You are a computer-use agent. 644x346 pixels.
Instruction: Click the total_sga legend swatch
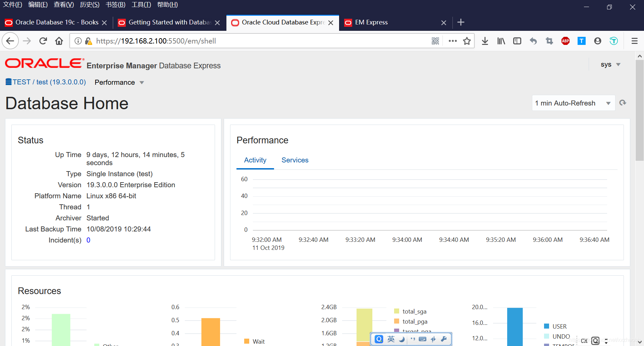[397, 311]
